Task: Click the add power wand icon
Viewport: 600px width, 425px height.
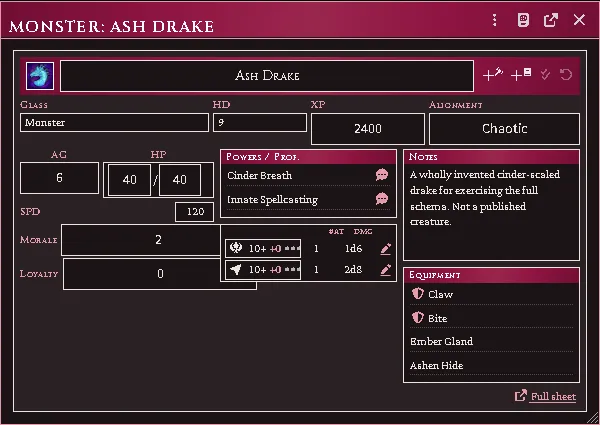Action: point(493,74)
